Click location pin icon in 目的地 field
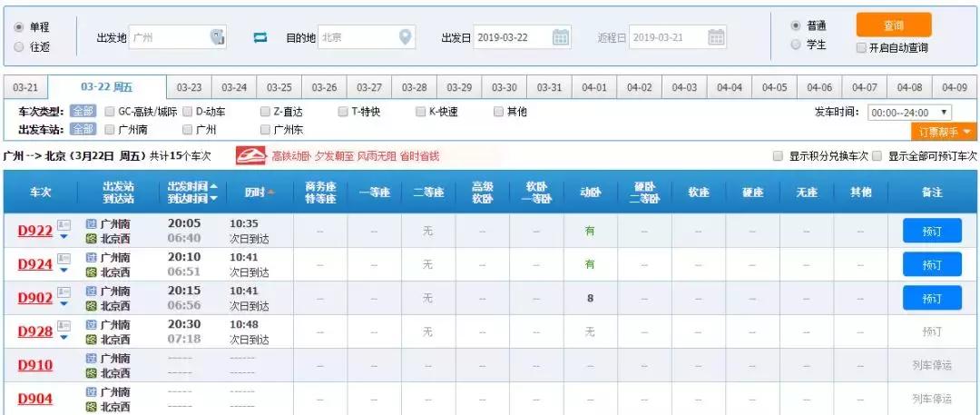Viewport: 980px width, 415px height. [x=407, y=37]
